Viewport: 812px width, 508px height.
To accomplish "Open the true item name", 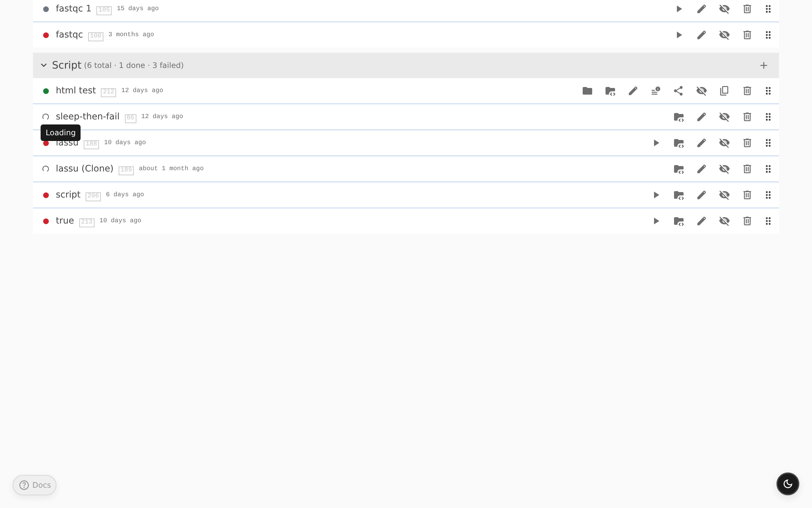I will coord(65,221).
